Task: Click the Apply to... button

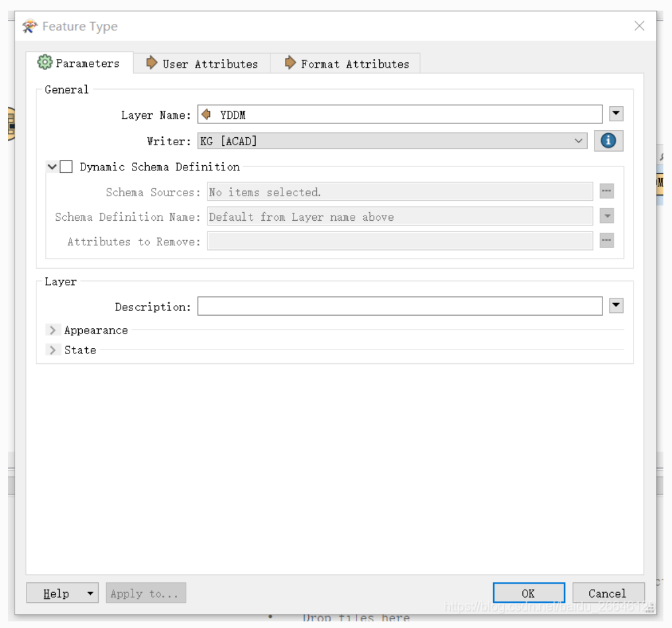Action: 146,594
